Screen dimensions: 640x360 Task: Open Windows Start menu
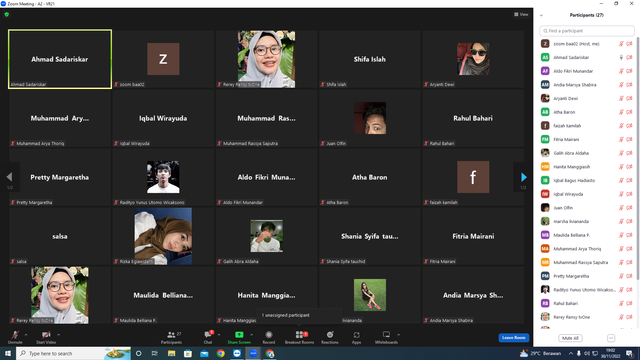[x=8, y=353]
